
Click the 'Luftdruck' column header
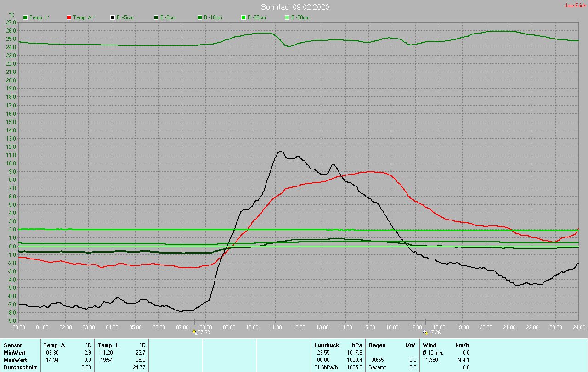pos(326,345)
